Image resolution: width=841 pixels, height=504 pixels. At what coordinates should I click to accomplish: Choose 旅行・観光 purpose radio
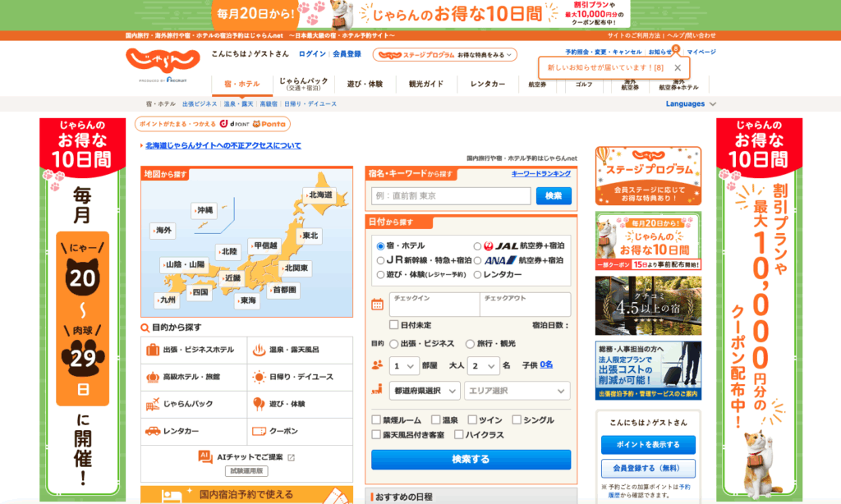(470, 344)
